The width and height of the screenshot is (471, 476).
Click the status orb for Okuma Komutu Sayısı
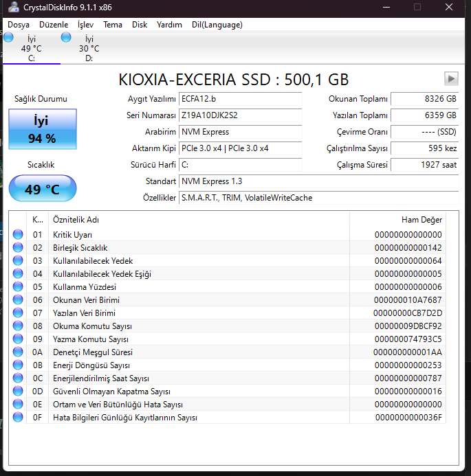pos(18,326)
